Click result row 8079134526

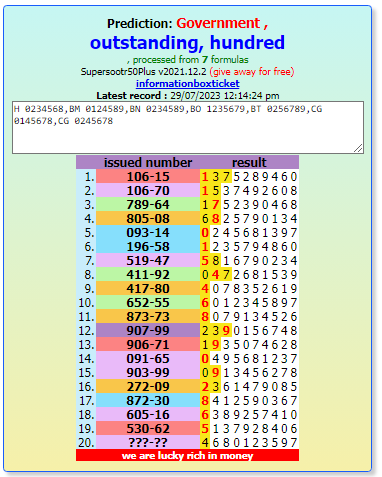[x=249, y=316]
